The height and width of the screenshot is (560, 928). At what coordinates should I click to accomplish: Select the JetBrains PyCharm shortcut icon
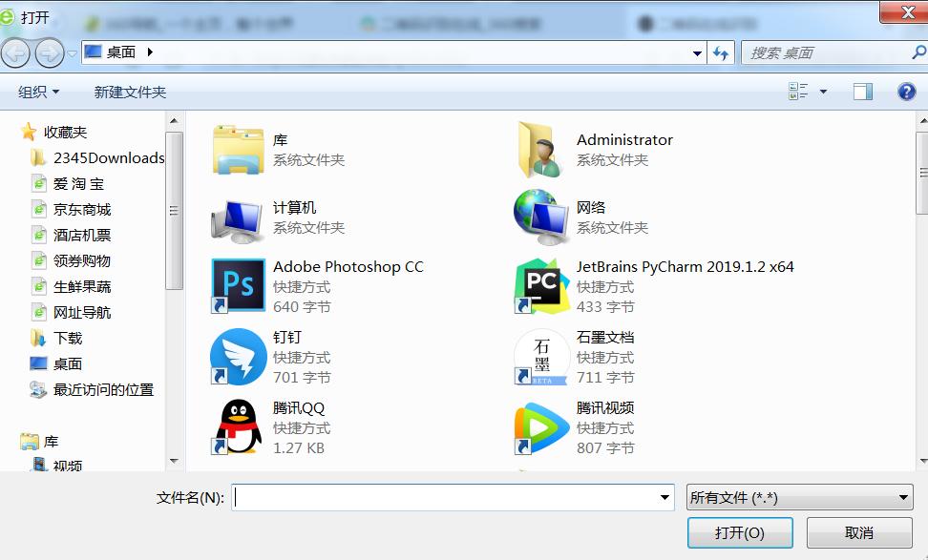[541, 285]
